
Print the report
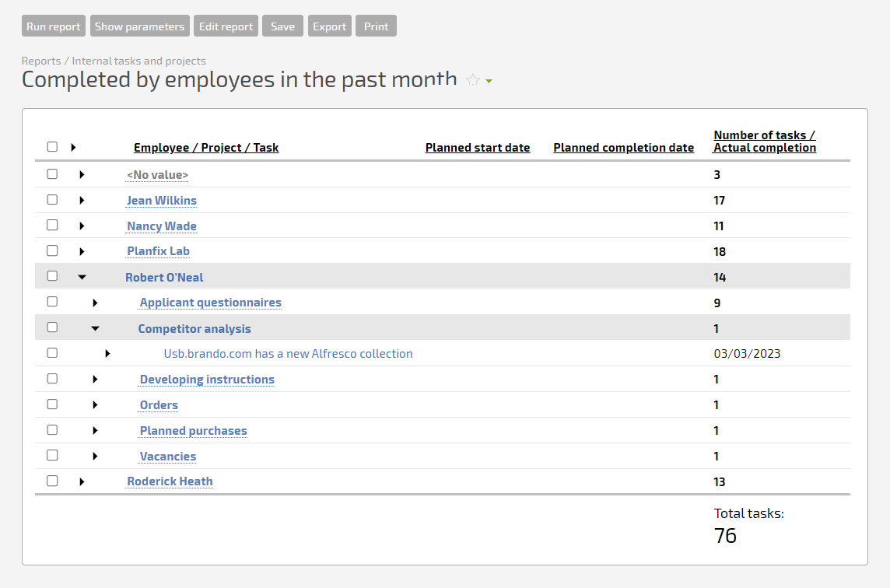point(377,26)
